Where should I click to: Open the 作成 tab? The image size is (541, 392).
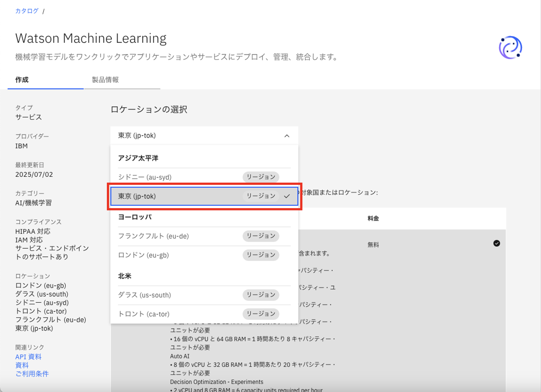tap(22, 80)
